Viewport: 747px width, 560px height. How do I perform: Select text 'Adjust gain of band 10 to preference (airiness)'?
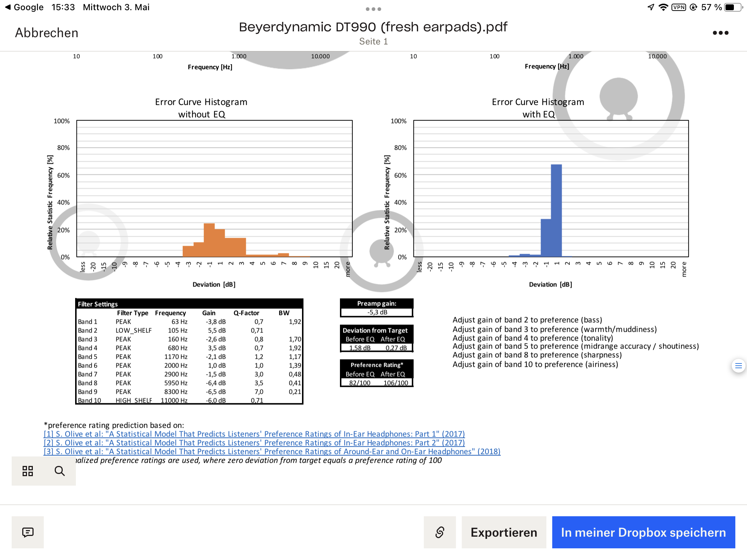coord(535,364)
